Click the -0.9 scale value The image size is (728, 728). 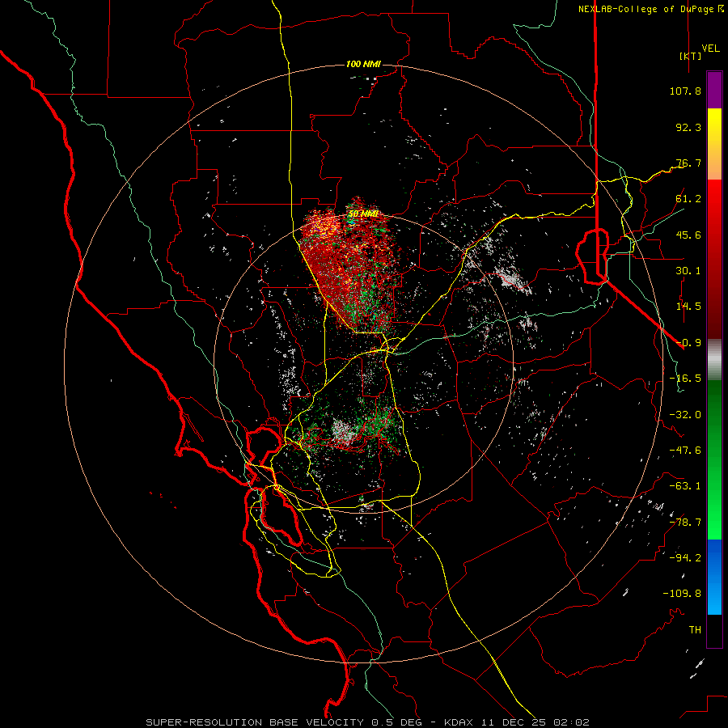coord(688,343)
